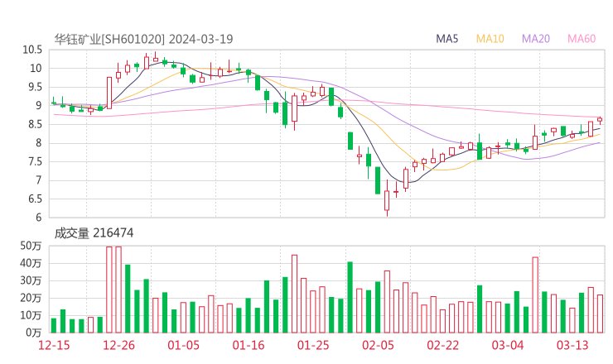Click the 20万 volume axis label
The height and width of the screenshot is (364, 613).
click(x=31, y=298)
